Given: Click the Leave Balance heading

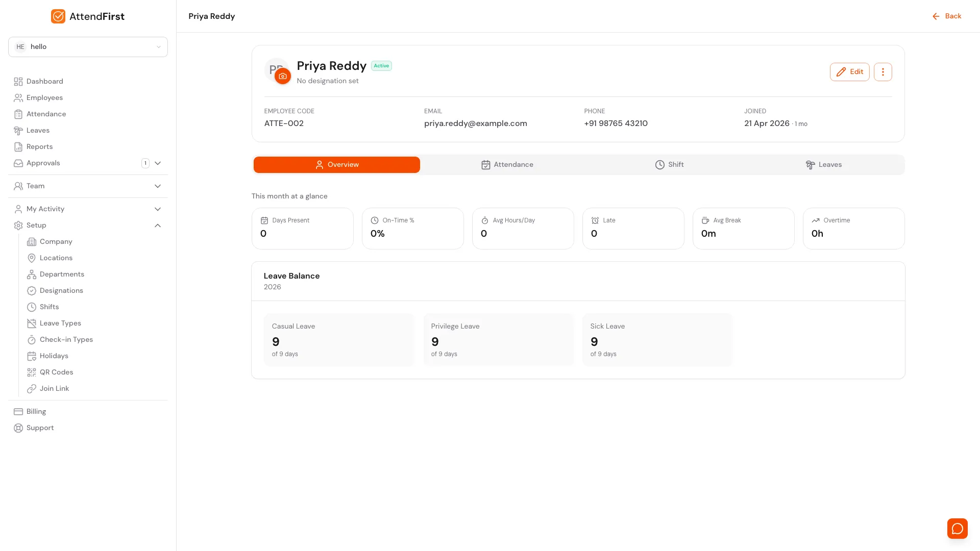Looking at the screenshot, I should tap(292, 276).
